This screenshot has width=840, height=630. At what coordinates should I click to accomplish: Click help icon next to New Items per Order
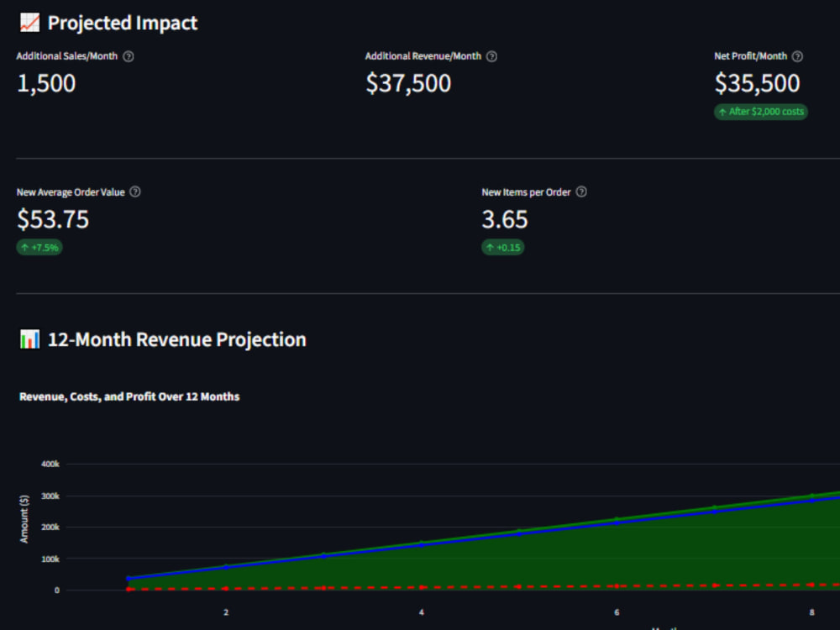[581, 192]
